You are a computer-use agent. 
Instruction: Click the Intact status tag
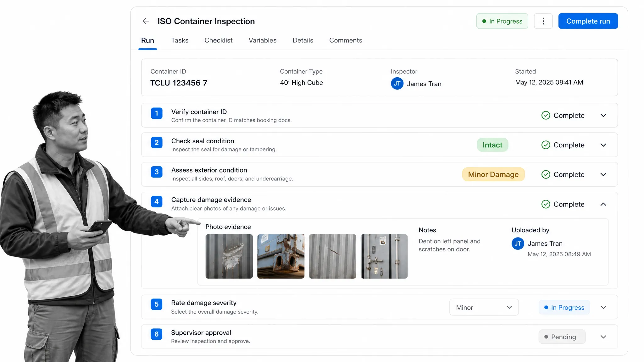492,145
